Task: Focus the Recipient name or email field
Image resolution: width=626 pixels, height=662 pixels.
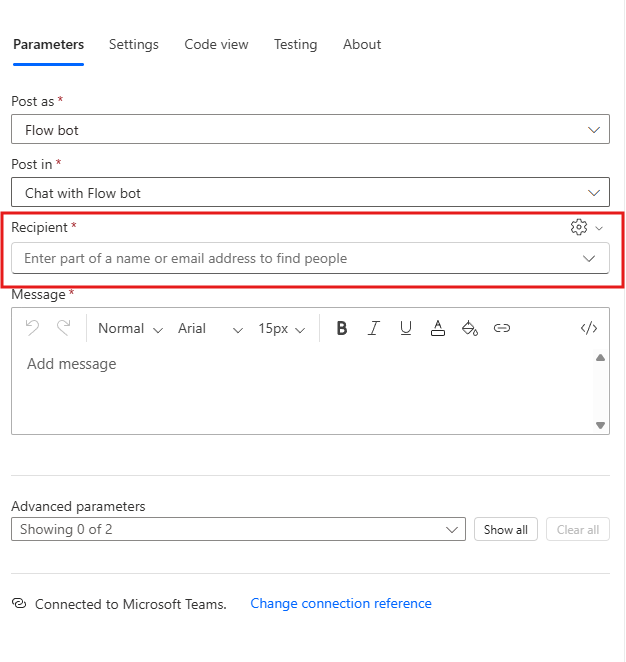Action: pyautogui.click(x=310, y=258)
